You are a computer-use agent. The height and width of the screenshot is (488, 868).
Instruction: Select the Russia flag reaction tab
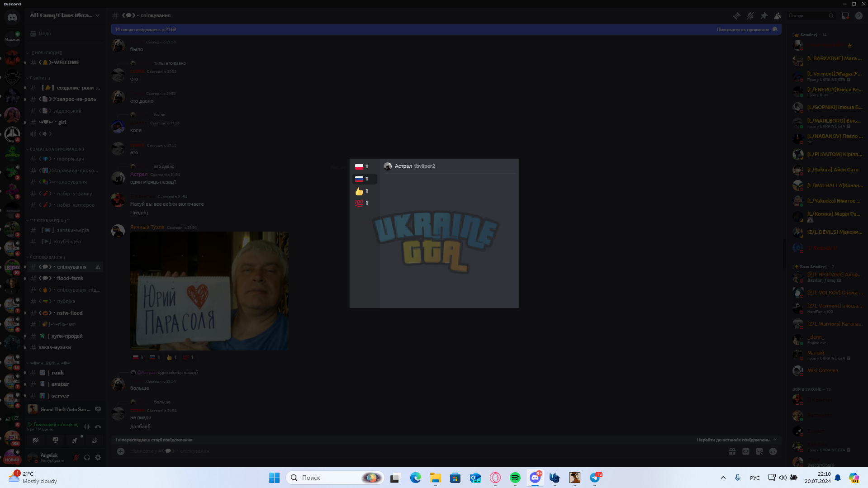coord(365,179)
